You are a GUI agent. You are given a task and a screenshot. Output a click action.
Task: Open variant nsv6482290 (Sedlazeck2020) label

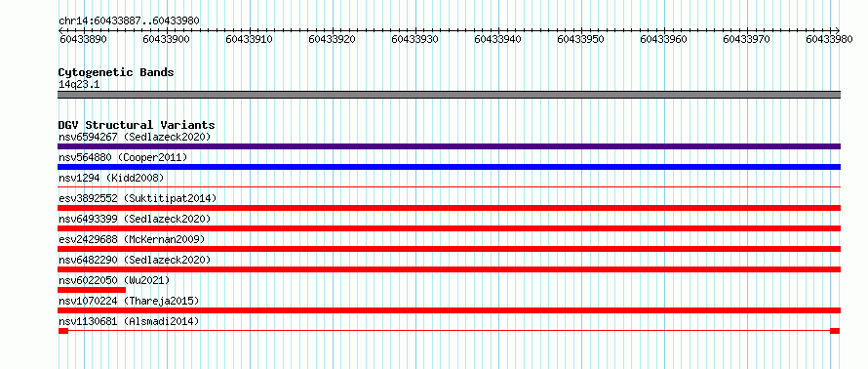click(135, 260)
